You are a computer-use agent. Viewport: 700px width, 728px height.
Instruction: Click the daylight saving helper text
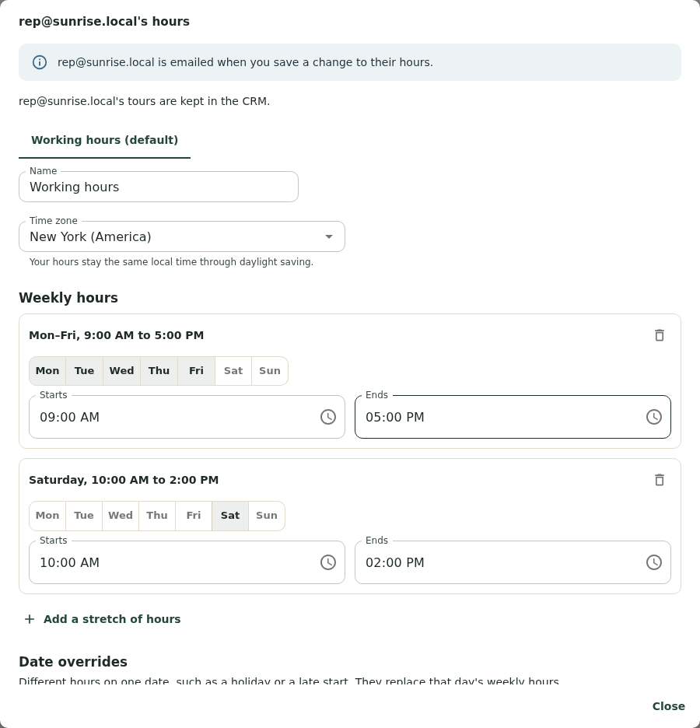(171, 262)
